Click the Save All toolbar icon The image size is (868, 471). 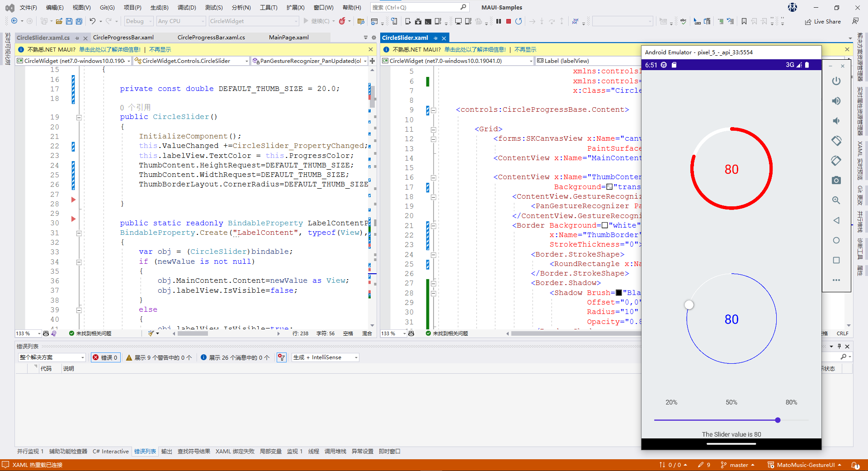(79, 21)
